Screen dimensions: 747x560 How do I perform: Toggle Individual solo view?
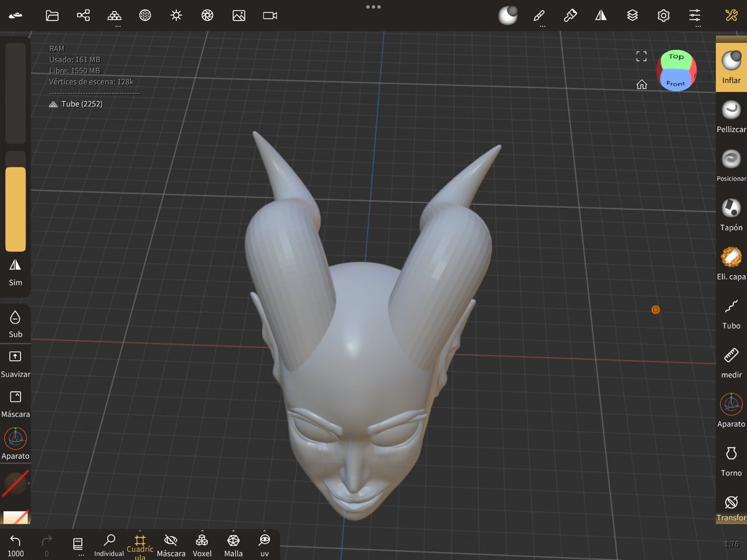pos(109,546)
